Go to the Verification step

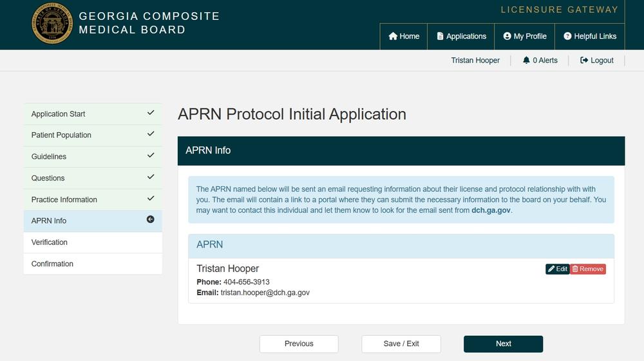pos(93,242)
